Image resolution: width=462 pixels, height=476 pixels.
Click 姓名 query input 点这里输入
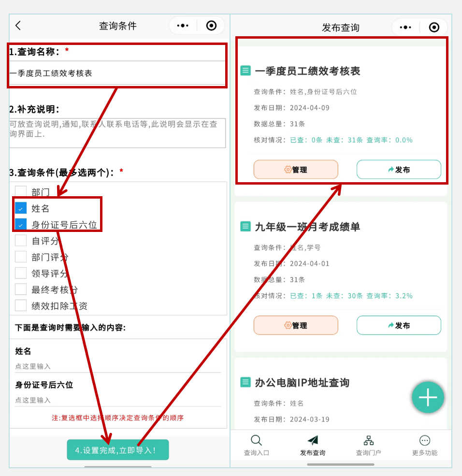pos(118,366)
